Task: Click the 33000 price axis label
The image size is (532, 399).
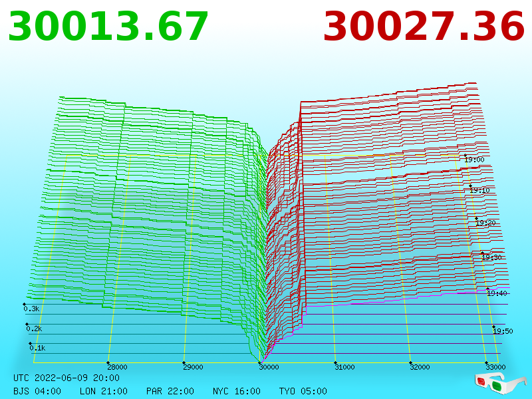Action: coord(495,367)
